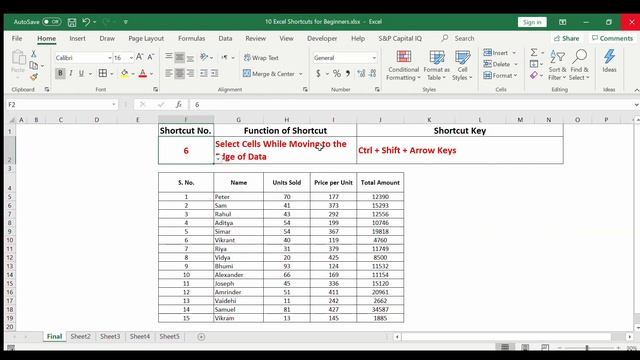Open the Formulas tab

click(191, 38)
